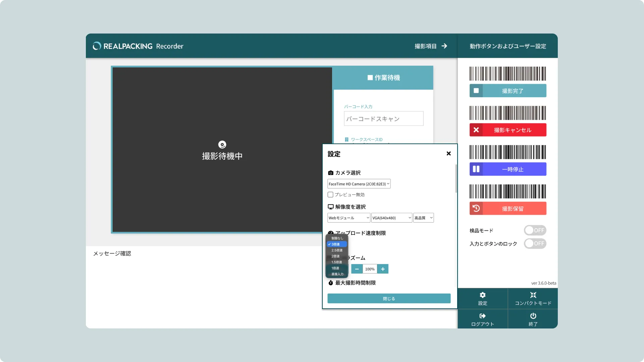Select 2.5倍速 from the speed list
644x362 pixels.
[x=337, y=250]
